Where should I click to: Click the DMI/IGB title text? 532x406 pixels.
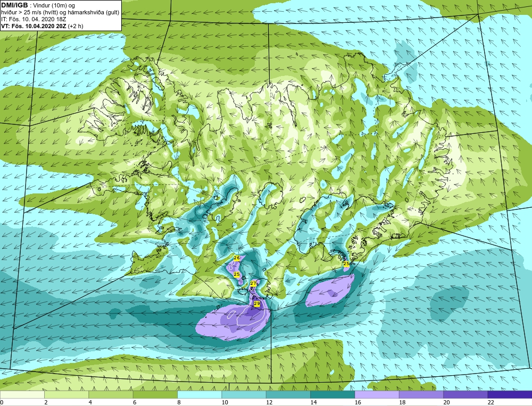click(x=14, y=5)
